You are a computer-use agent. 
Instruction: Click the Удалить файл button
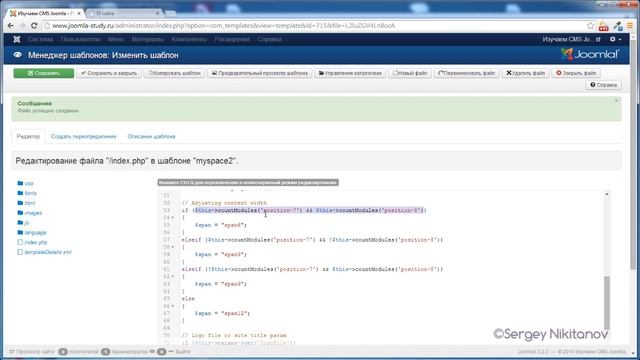point(525,73)
